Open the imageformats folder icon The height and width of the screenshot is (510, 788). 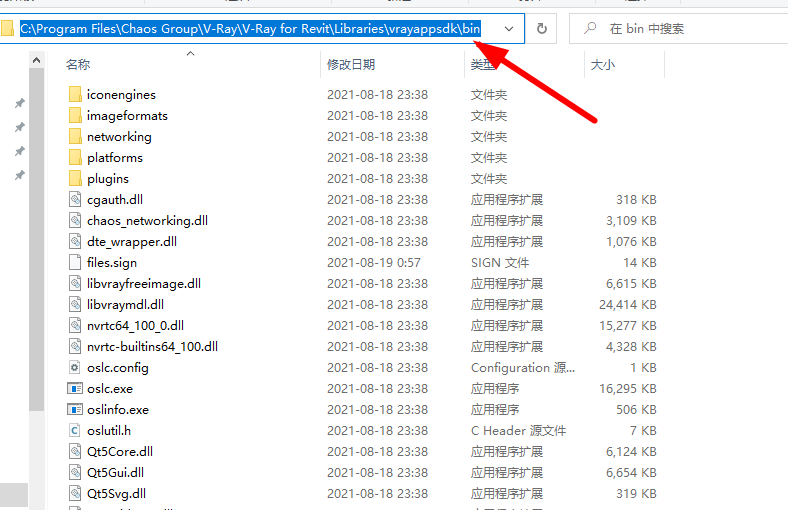point(75,116)
